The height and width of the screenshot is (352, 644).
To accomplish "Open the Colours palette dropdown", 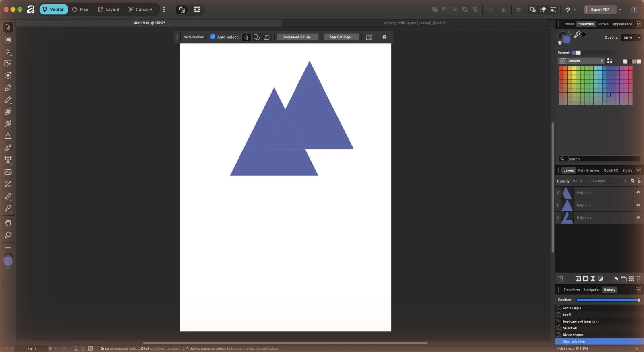I will pyautogui.click(x=582, y=61).
